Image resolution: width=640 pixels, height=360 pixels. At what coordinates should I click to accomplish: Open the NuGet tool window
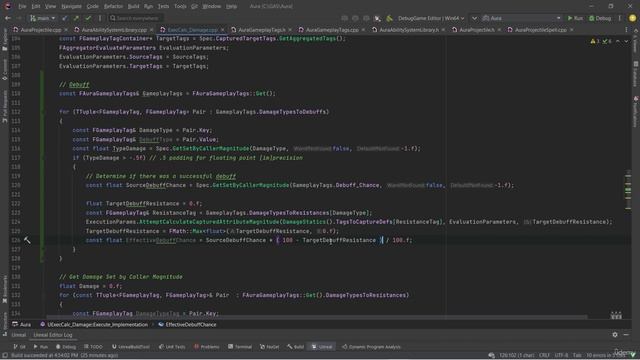pos(270,347)
